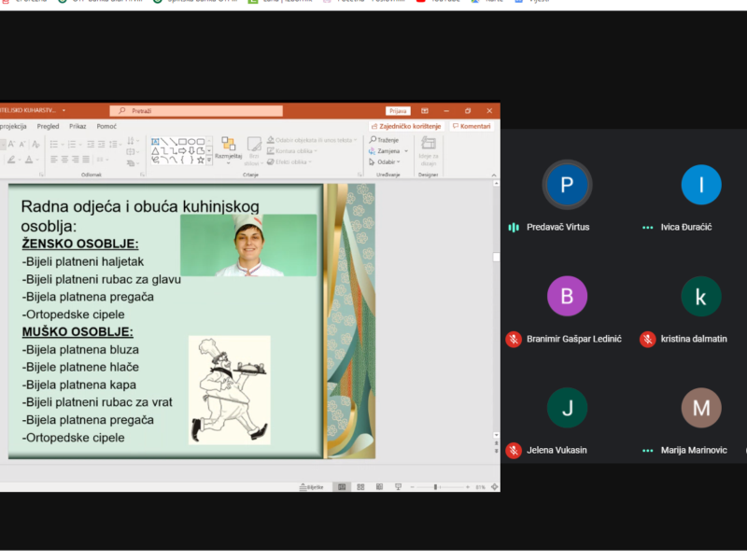
Task: Click the Zajedničko korištenje share button
Action: pos(406,126)
